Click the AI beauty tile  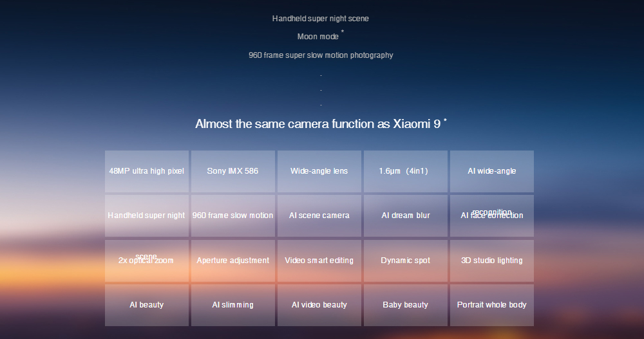tap(147, 305)
